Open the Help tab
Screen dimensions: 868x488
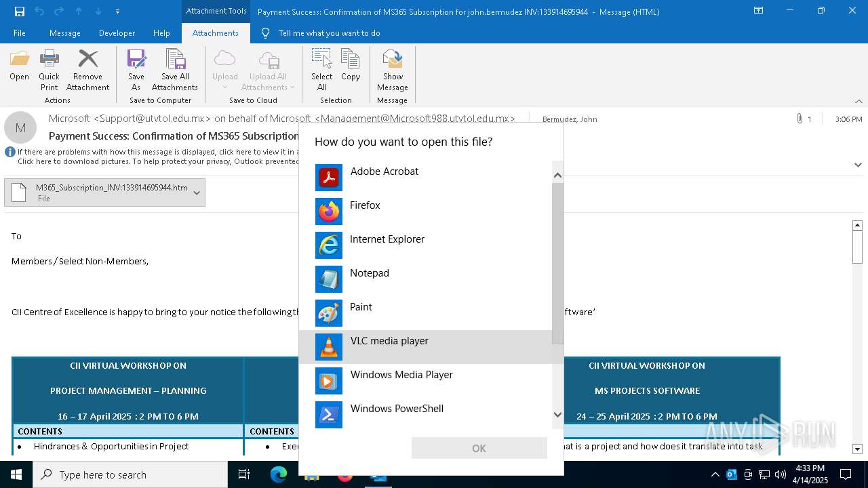(161, 33)
